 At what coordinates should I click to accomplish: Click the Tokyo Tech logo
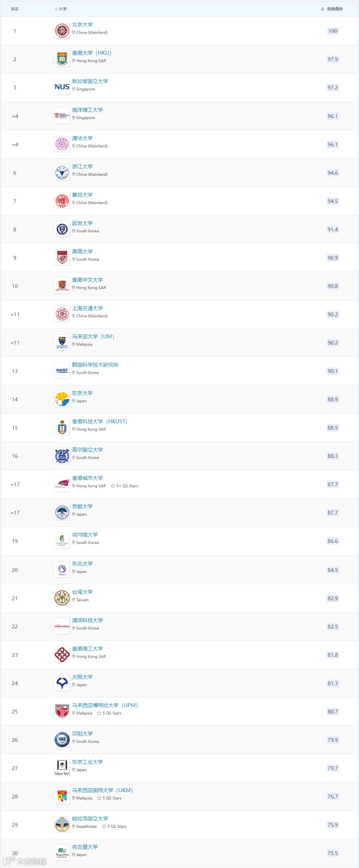tap(62, 768)
